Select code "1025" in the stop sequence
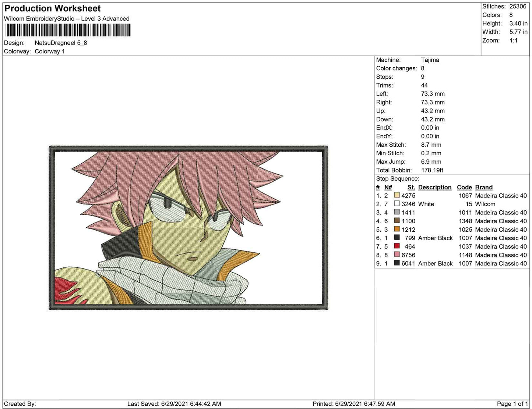This screenshot has height=409, width=532. coord(465,230)
